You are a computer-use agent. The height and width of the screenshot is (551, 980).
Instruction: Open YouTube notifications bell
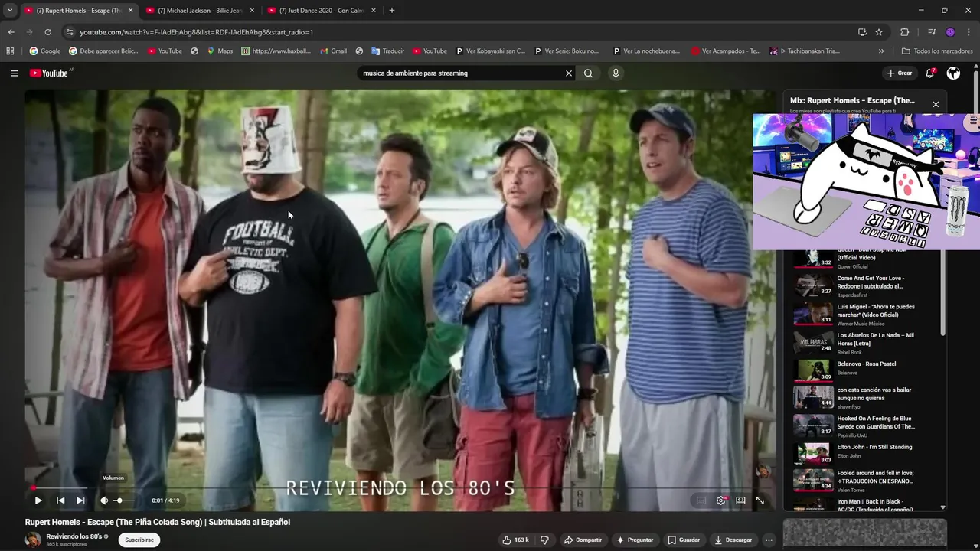(x=930, y=73)
